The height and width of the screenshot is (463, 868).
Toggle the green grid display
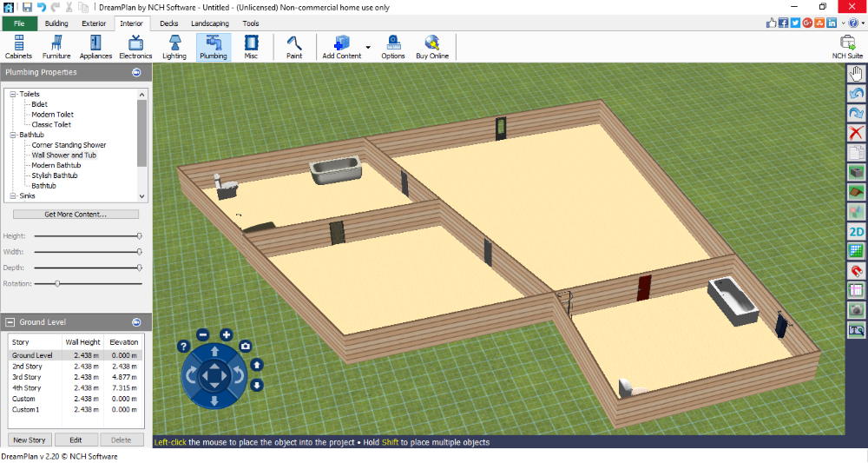tap(856, 251)
